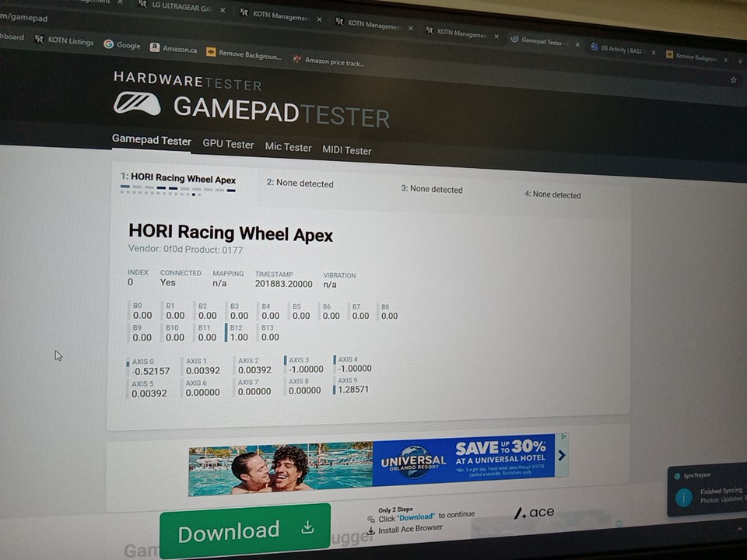The image size is (747, 560).
Task: Open the MIDI Tester tab
Action: [x=347, y=150]
